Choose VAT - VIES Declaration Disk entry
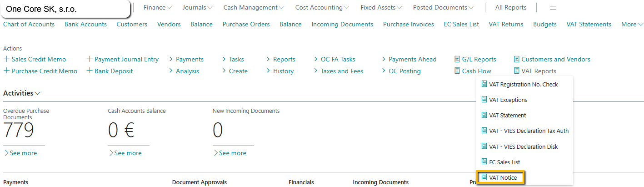Screen dimensions: 644x187 [x=523, y=147]
